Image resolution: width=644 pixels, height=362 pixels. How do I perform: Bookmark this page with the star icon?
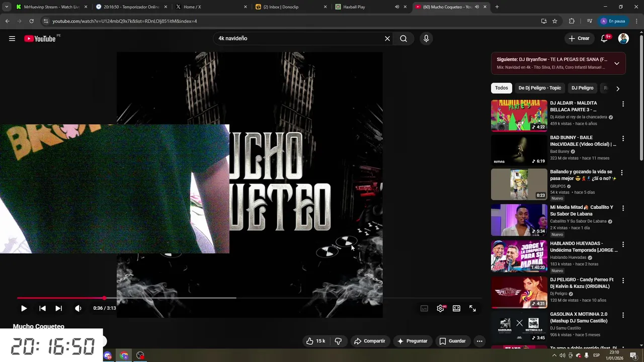click(555, 21)
